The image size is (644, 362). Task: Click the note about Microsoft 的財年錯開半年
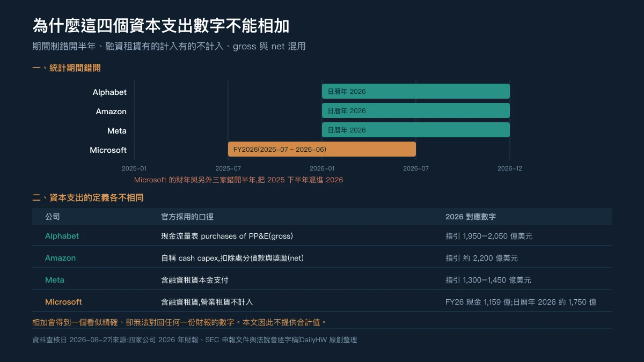point(238,180)
